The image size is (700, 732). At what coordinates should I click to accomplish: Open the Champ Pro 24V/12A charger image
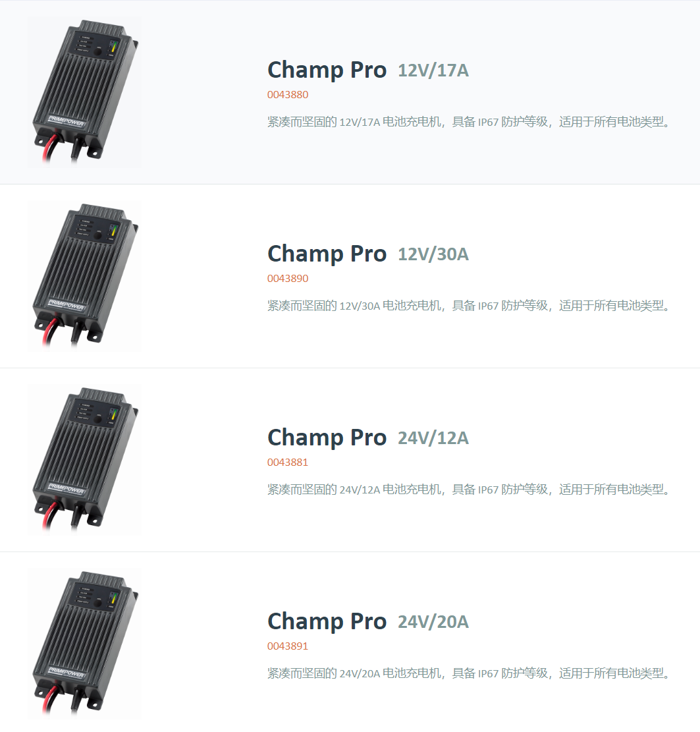pos(85,460)
